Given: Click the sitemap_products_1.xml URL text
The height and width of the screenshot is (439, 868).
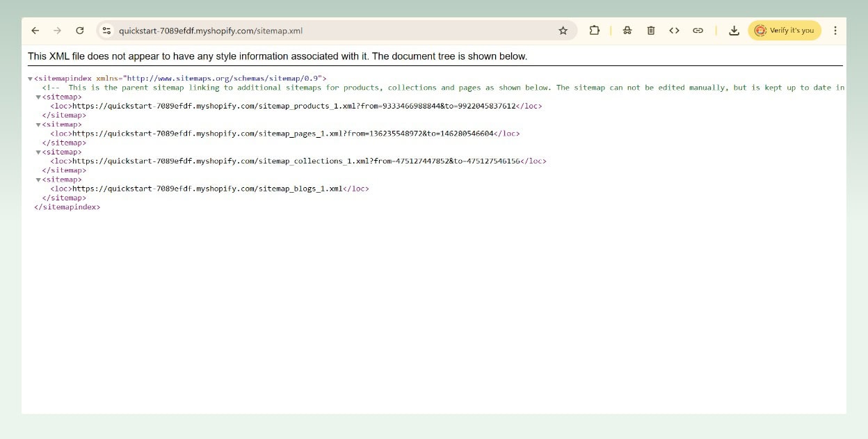Looking at the screenshot, I should coord(294,106).
